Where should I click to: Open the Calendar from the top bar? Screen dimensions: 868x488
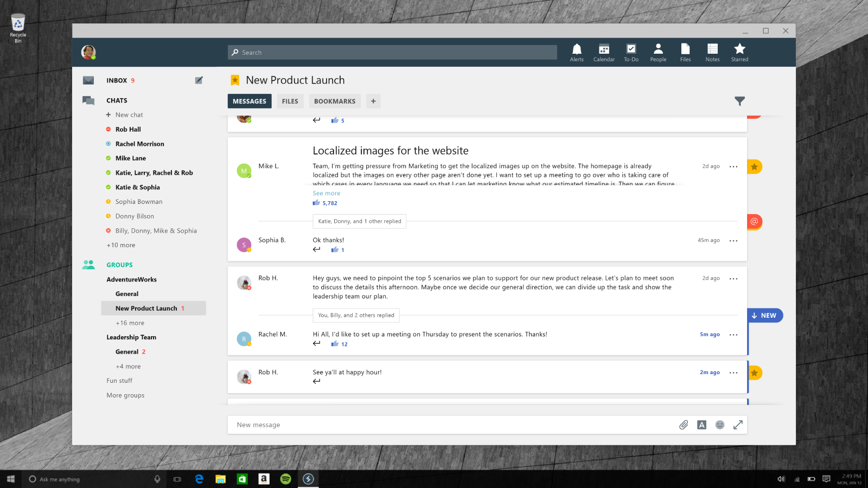click(x=604, y=52)
